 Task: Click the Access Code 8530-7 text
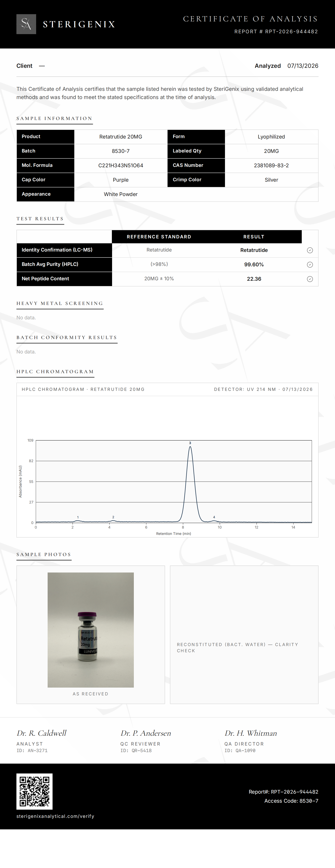tap(291, 801)
